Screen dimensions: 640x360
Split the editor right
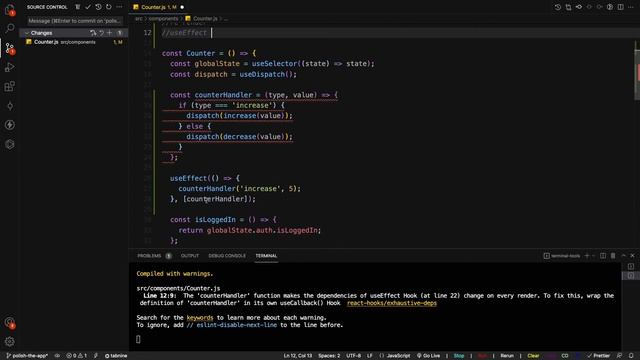[620, 7]
